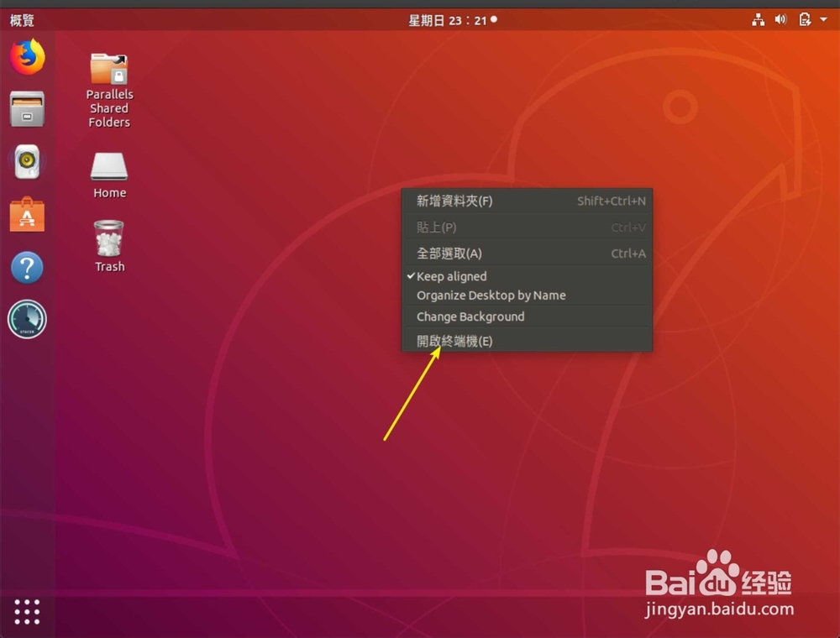The width and height of the screenshot is (840, 638).
Task: Open Ubuntu Software store icon
Action: [x=27, y=214]
